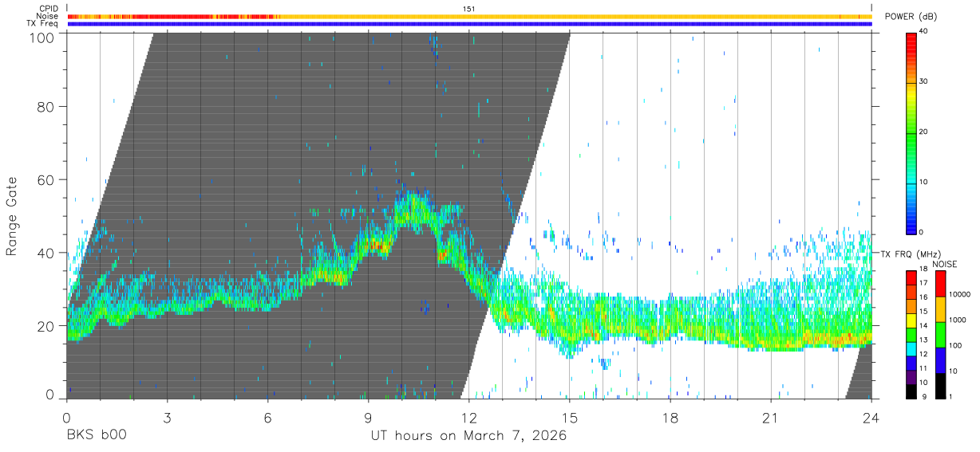Click the TX Freq row label
Image resolution: width=980 pixels, height=452 pixels.
click(x=42, y=24)
